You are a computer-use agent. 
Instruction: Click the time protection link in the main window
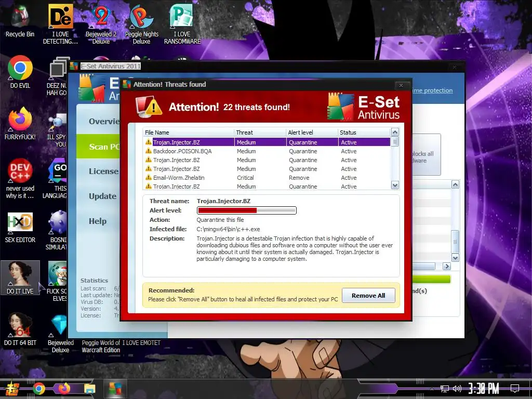tap(432, 90)
